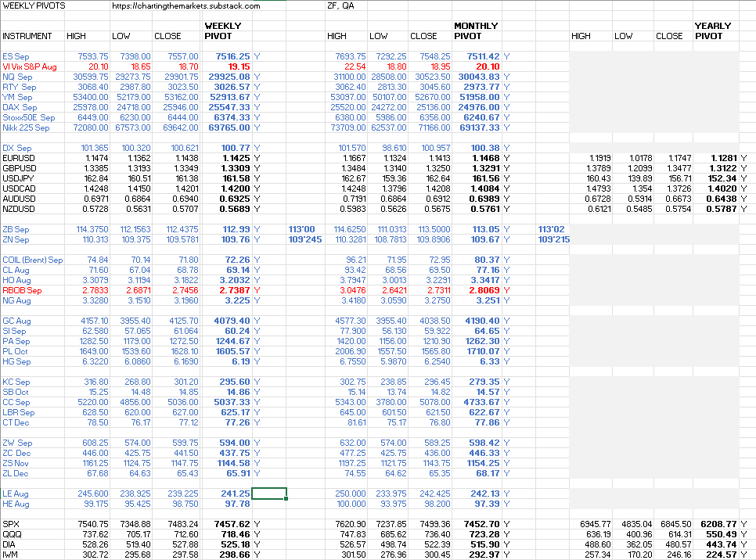Click the WEEKLY PIVOTS title cell
This screenshot has width=756, height=560.
tap(34, 5)
